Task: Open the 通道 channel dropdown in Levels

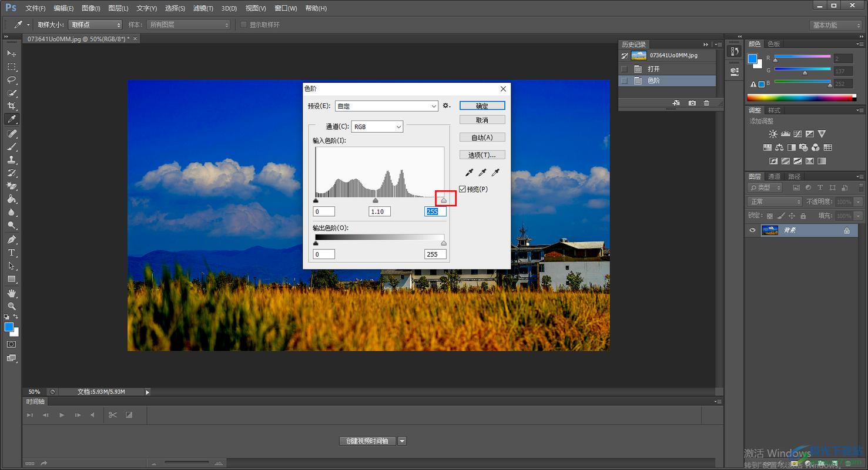Action: [377, 126]
